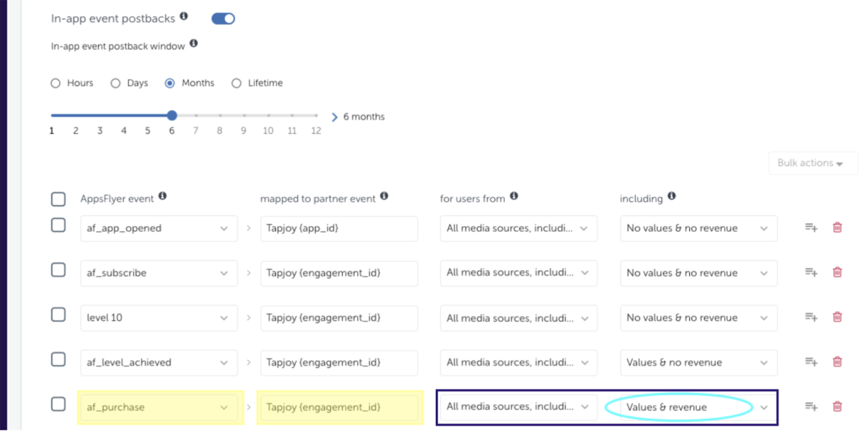Set postback window slider to 9 months

click(244, 116)
